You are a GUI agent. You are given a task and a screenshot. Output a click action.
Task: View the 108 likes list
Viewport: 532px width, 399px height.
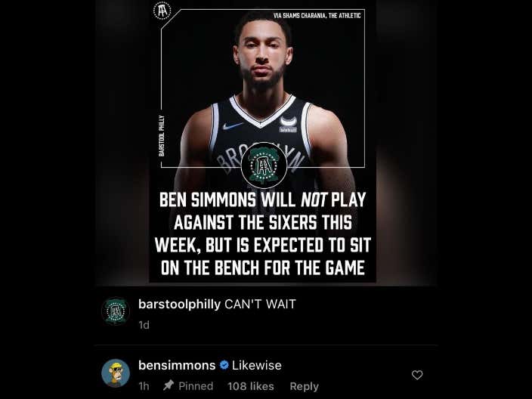[251, 386]
